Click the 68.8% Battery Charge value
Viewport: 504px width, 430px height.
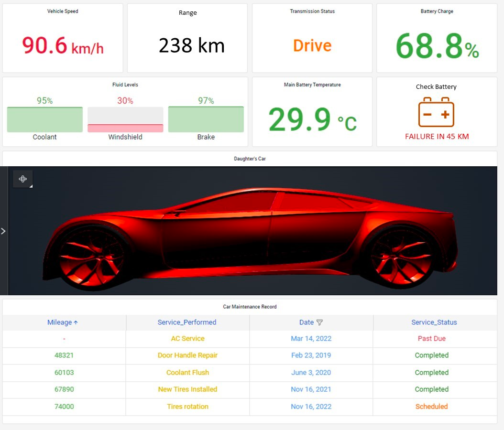437,46
